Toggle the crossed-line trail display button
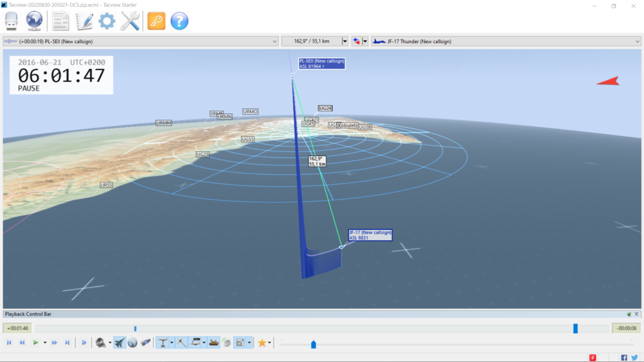Screen dimensions: 644x362 (182, 343)
